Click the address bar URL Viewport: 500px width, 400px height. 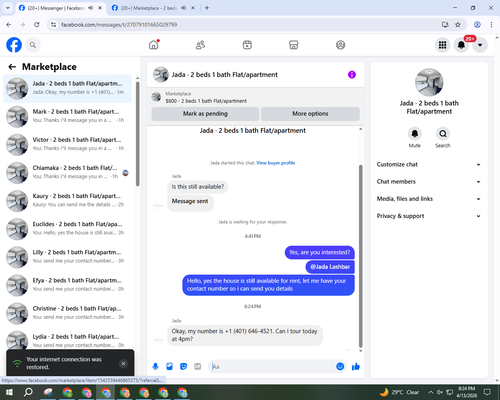coord(119,25)
